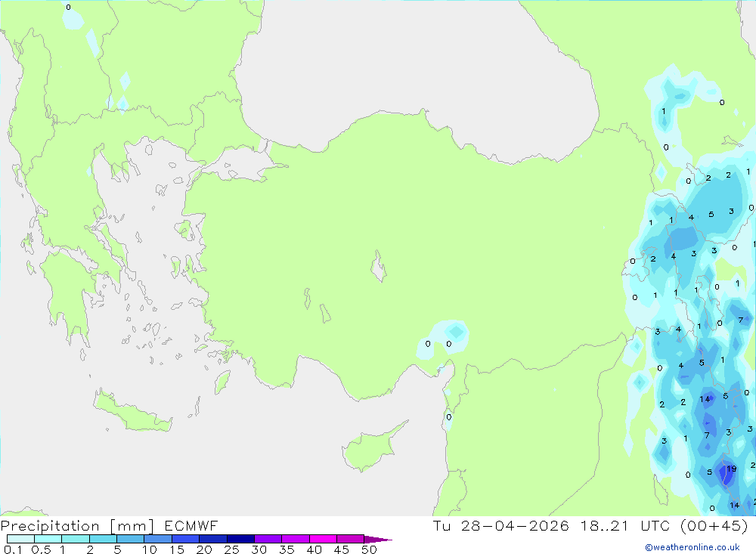
Task: Click the above-50 arrow tip of legend
Action: (x=378, y=540)
